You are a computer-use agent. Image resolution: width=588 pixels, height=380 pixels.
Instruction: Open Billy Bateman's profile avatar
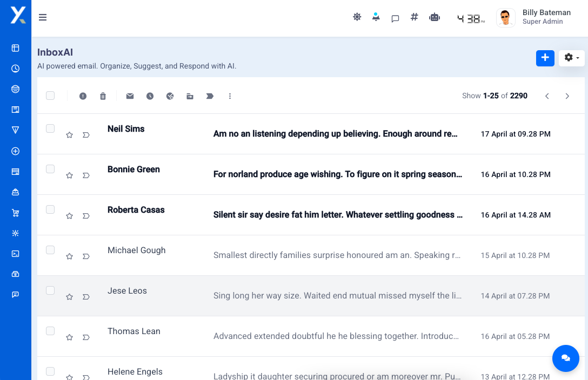click(x=505, y=18)
